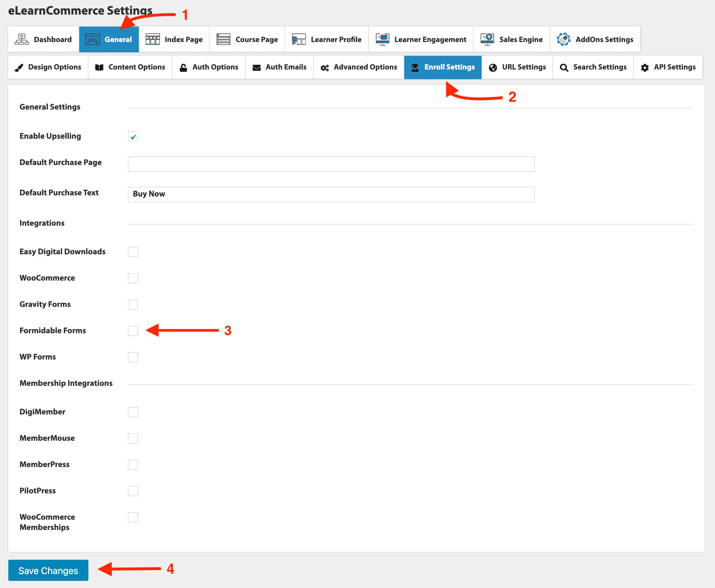Screen dimensions: 715x588
Task: Switch to the Index Page tab
Action: (174, 39)
